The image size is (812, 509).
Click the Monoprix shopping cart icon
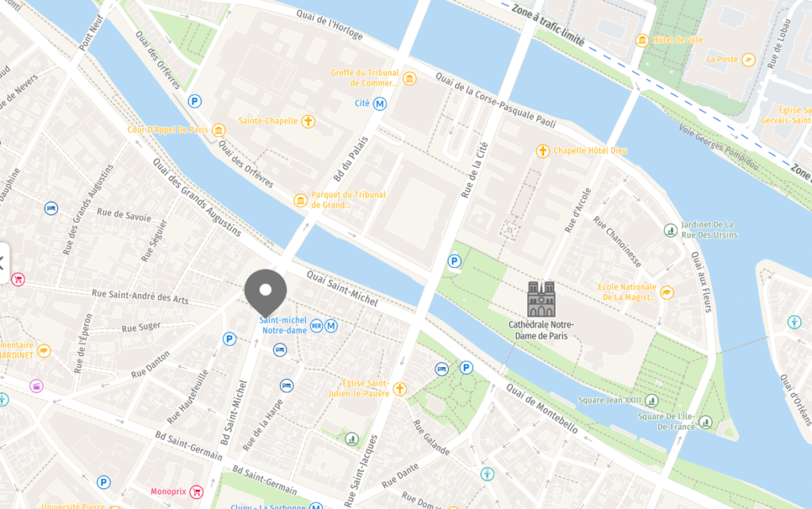(197, 492)
